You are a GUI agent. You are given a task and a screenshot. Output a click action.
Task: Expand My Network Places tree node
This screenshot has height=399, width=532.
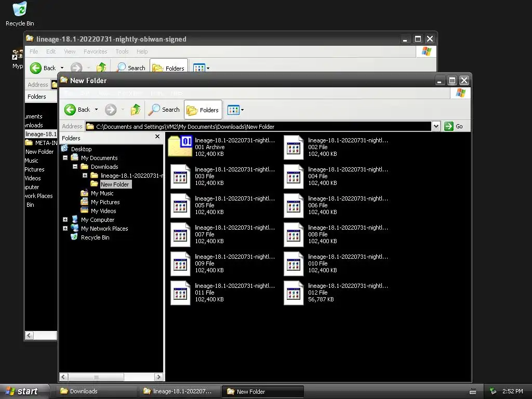point(65,229)
